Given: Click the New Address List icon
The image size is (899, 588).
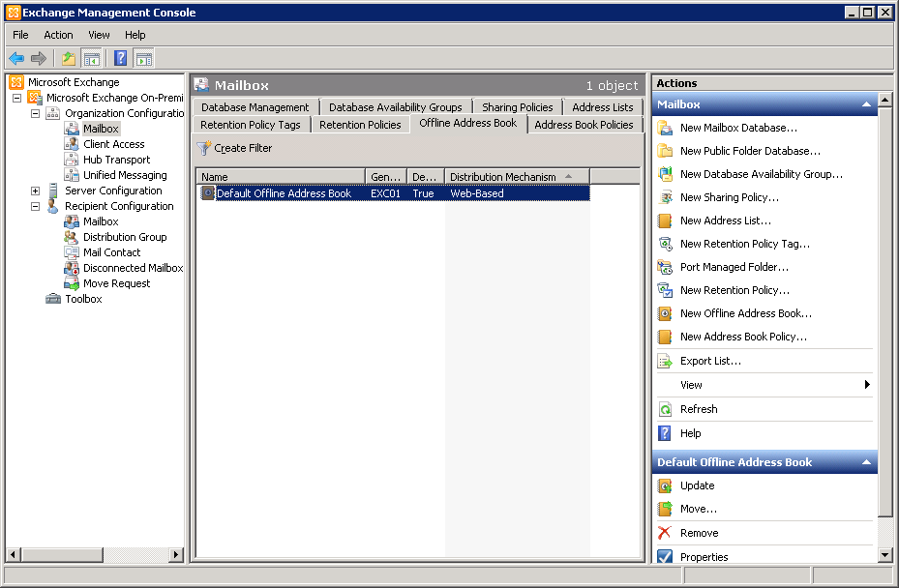Looking at the screenshot, I should click(x=665, y=220).
